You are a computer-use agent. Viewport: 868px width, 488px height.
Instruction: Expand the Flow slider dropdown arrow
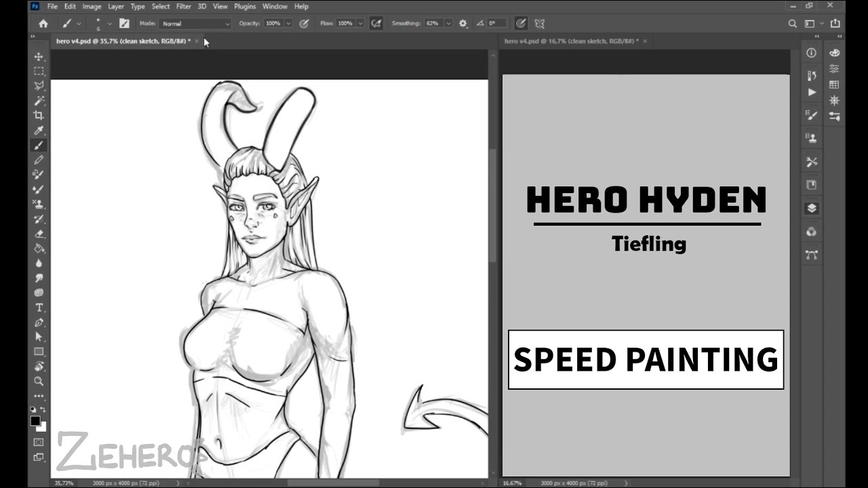[x=359, y=23]
